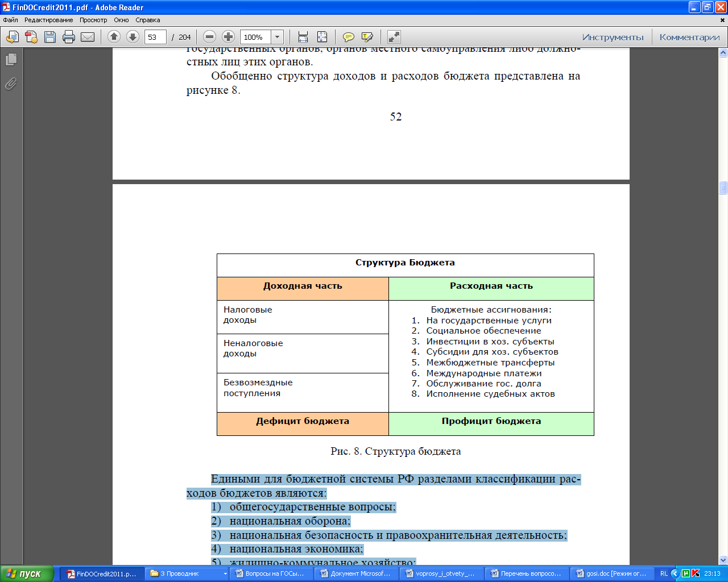Open the Справка menu
The image size is (728, 582).
tap(148, 20)
